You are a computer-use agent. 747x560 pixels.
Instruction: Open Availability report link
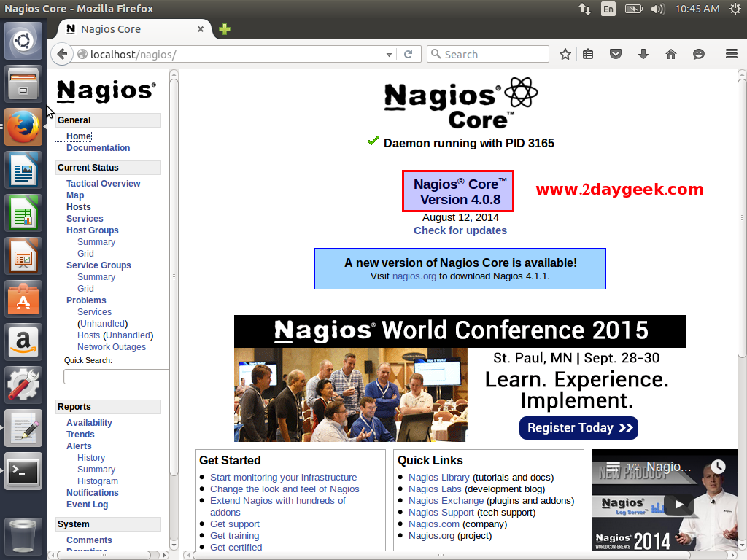click(89, 423)
